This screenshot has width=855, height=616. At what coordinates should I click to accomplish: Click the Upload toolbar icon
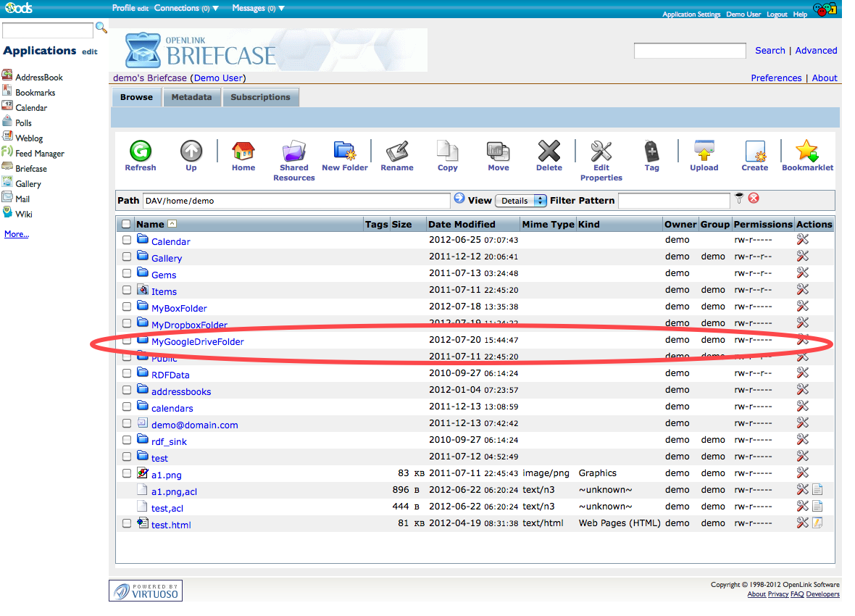point(704,151)
